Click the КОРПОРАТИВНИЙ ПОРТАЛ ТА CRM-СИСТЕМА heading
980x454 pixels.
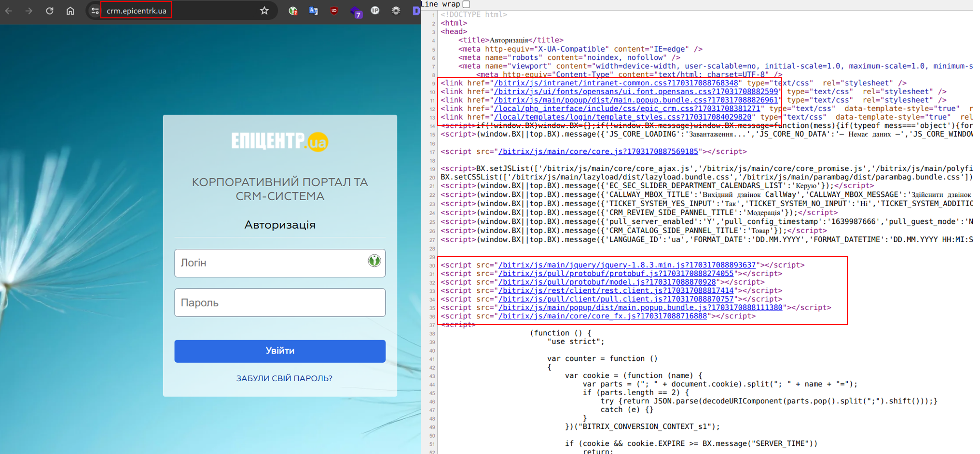[280, 189]
